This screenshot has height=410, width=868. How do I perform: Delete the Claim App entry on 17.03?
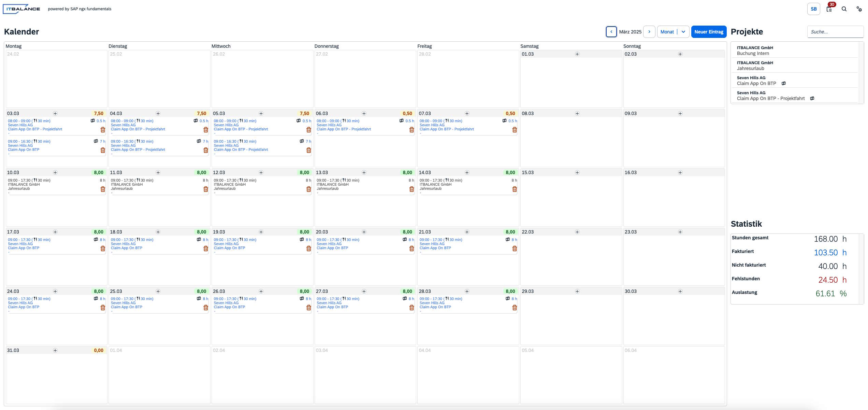point(103,249)
